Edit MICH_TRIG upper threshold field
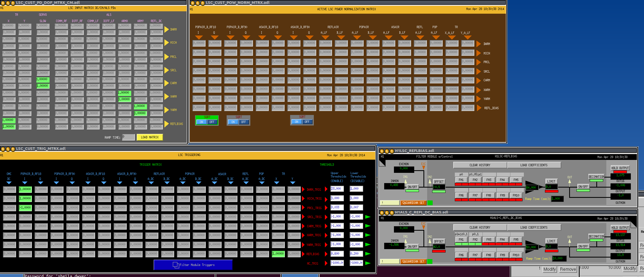Viewport: 644px width, 277px height. click(337, 198)
